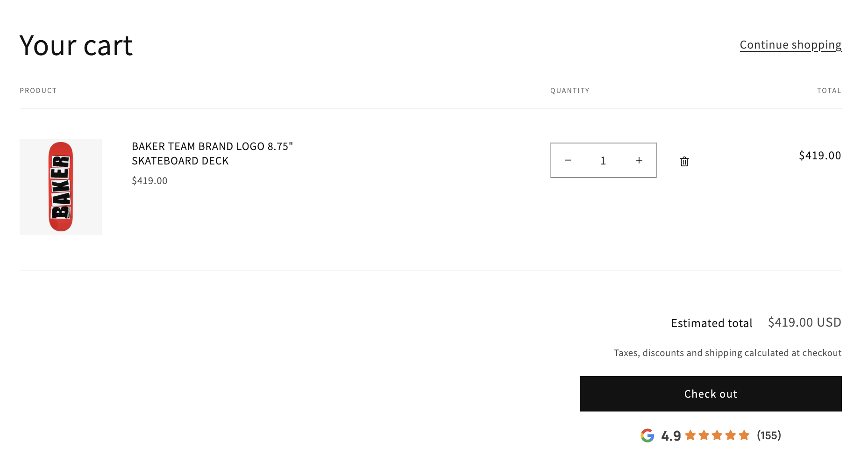The width and height of the screenshot is (868, 471).
Task: Click the Your cart heading
Action: (76, 46)
